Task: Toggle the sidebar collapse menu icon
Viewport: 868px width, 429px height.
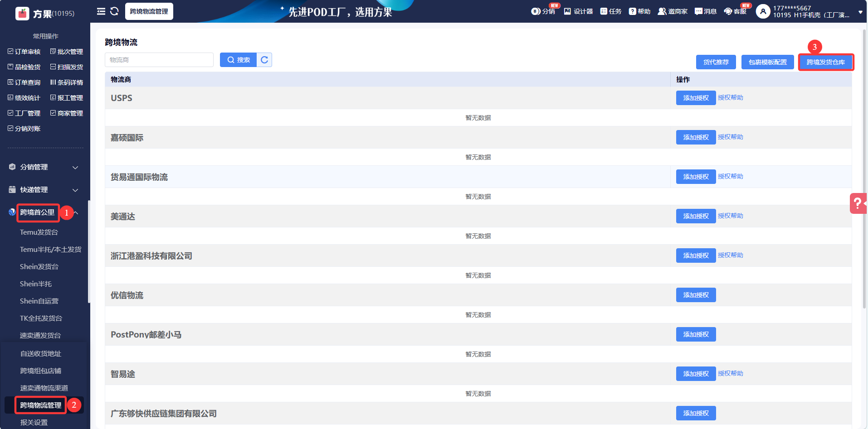Action: (101, 11)
